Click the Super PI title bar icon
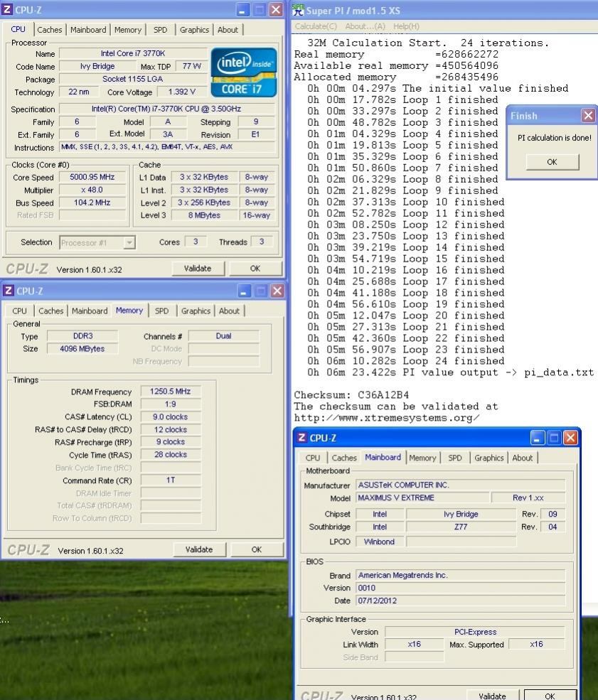This screenshot has width=598, height=700. (x=298, y=10)
